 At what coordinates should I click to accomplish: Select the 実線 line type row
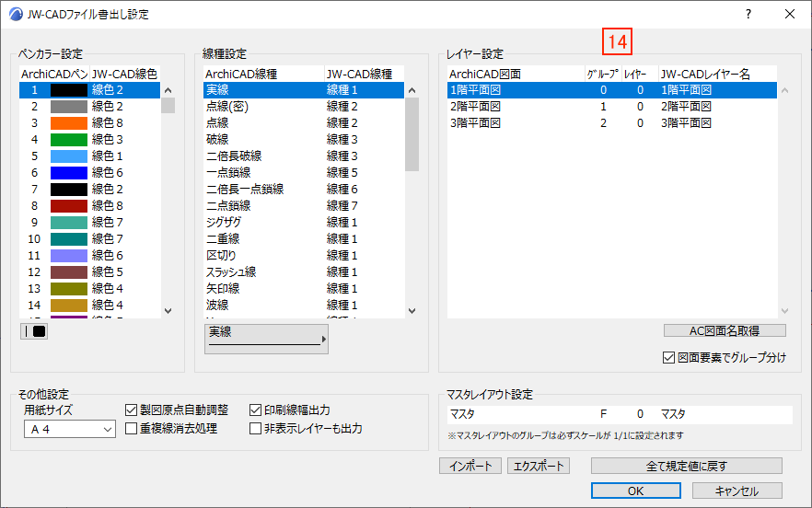pyautogui.click(x=304, y=90)
